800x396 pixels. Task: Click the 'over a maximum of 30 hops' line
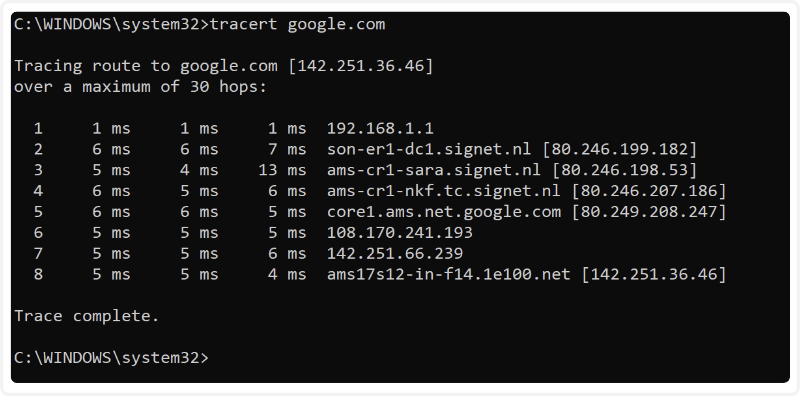[x=140, y=87]
